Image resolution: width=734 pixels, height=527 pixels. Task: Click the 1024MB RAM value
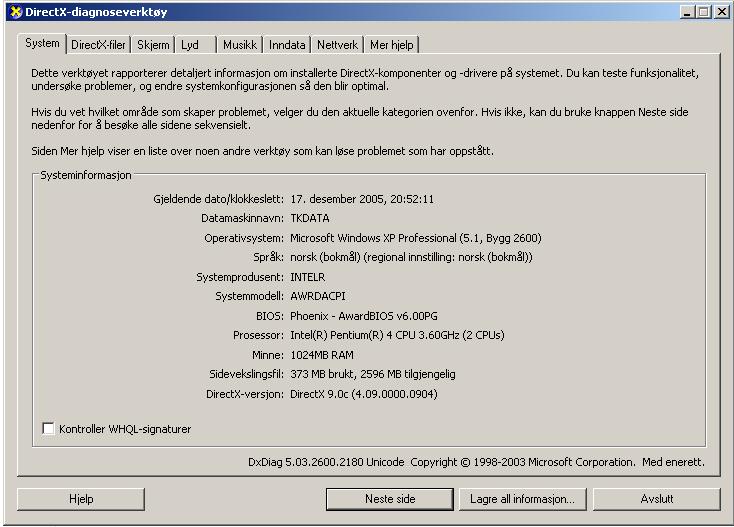tap(322, 355)
